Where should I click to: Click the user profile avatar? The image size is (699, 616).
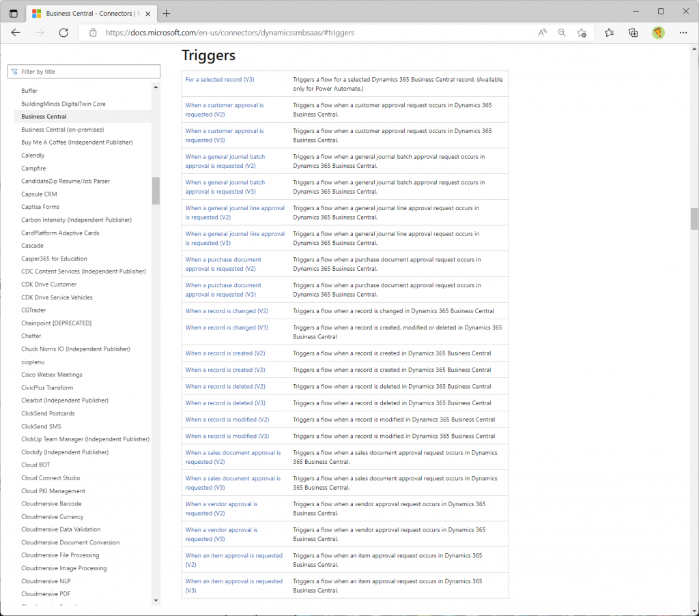coord(658,33)
